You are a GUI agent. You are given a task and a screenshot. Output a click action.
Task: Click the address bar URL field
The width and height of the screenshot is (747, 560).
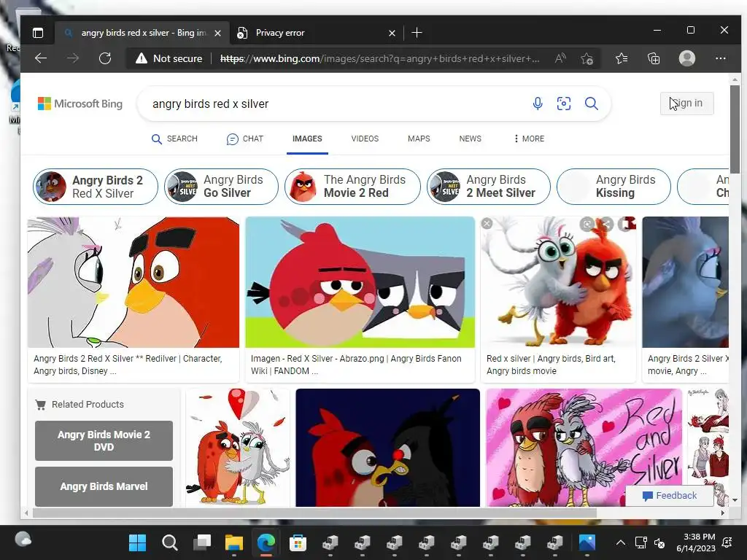click(379, 58)
